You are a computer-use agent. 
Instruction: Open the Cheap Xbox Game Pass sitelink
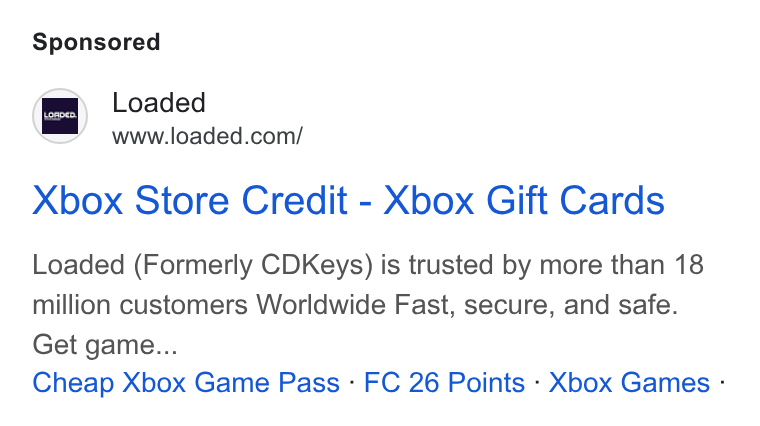pyautogui.click(x=186, y=383)
